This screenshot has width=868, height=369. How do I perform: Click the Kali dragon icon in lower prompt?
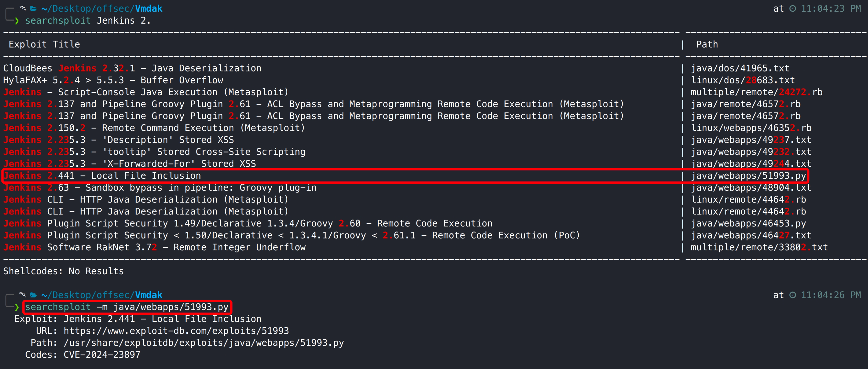point(23,295)
